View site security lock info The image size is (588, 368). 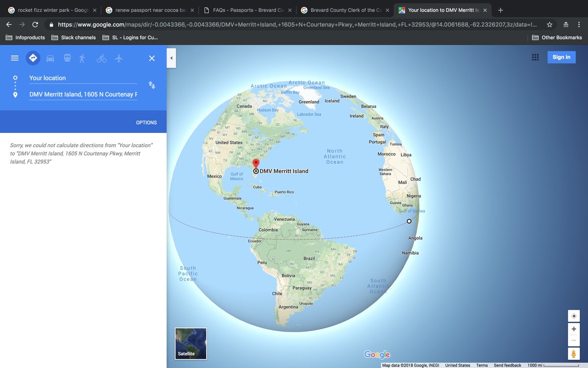tap(51, 25)
